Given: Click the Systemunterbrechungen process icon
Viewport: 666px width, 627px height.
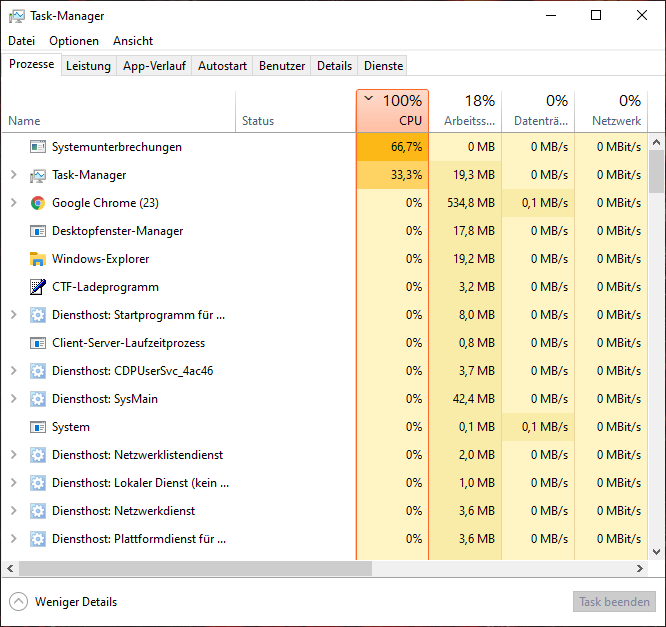Looking at the screenshot, I should tap(38, 147).
